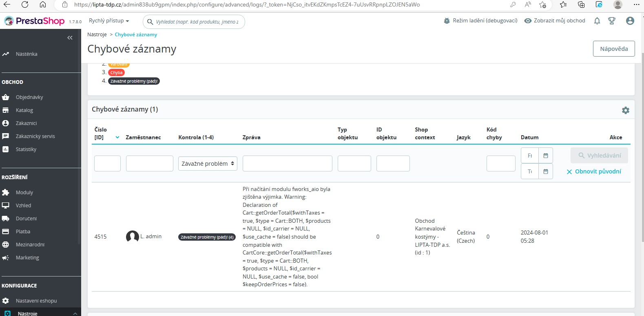Click Chybové záznamy breadcrumb link
This screenshot has width=644, height=316.
pos(136,35)
